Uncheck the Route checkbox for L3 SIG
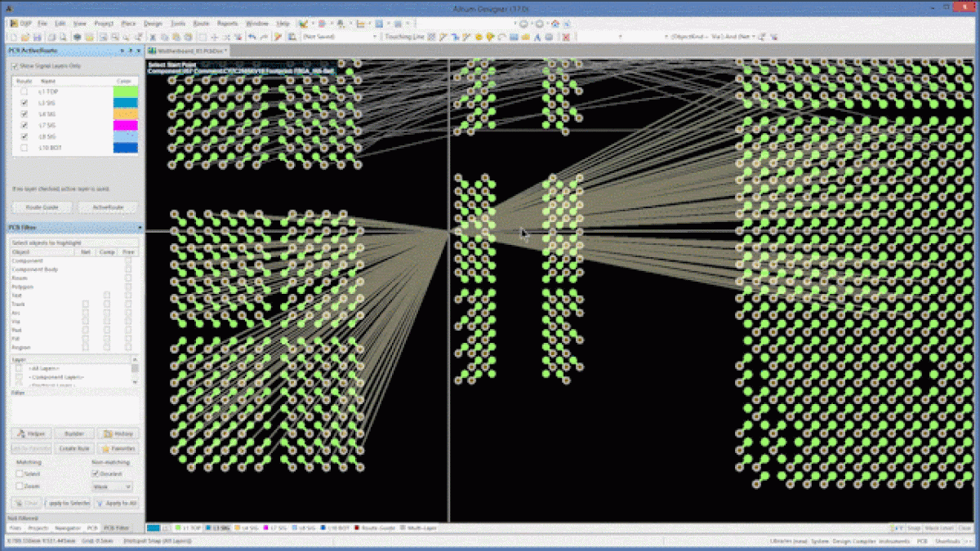 click(x=24, y=103)
